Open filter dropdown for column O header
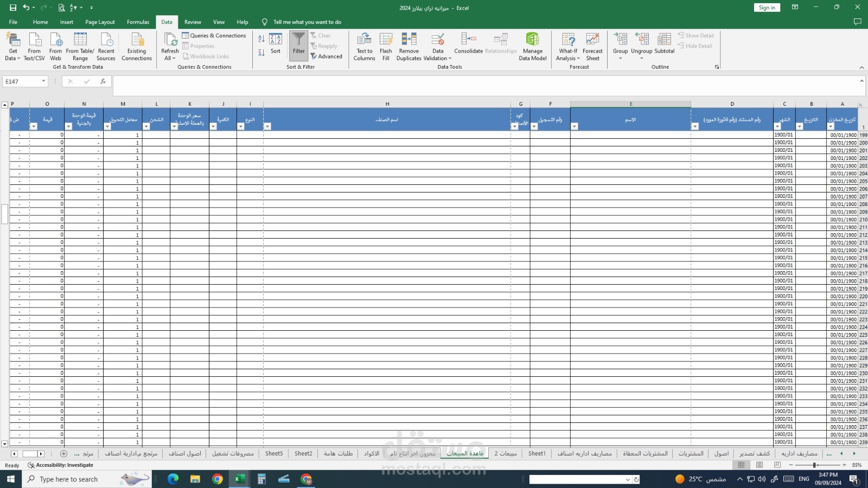 coord(34,126)
